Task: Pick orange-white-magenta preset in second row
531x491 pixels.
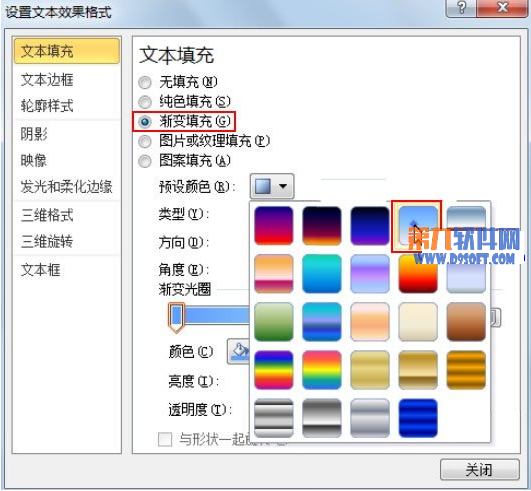Action: (274, 274)
